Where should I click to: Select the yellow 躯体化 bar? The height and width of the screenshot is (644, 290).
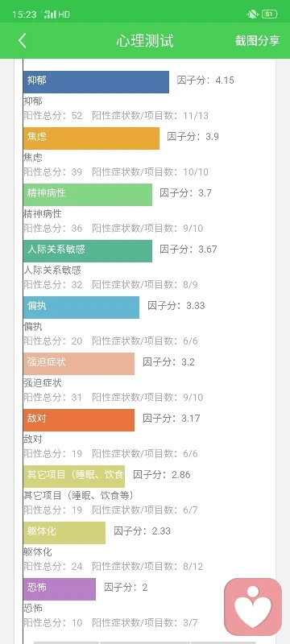pyautogui.click(x=64, y=533)
